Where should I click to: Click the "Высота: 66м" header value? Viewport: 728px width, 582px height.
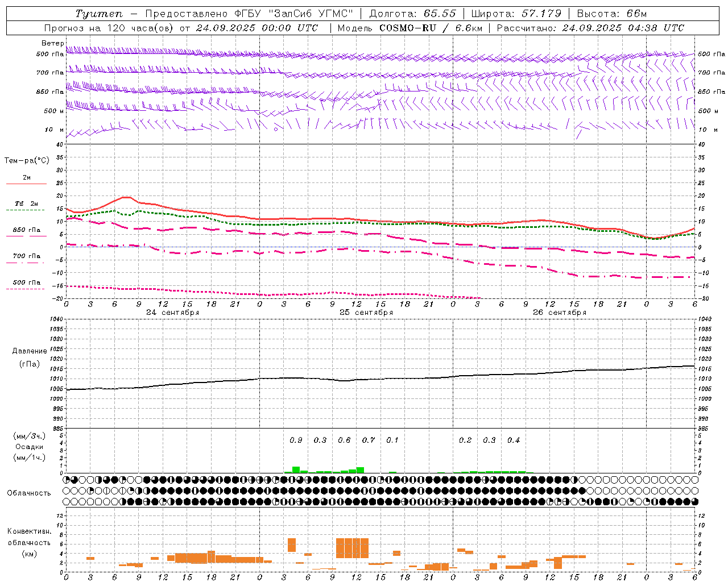[x=612, y=14]
